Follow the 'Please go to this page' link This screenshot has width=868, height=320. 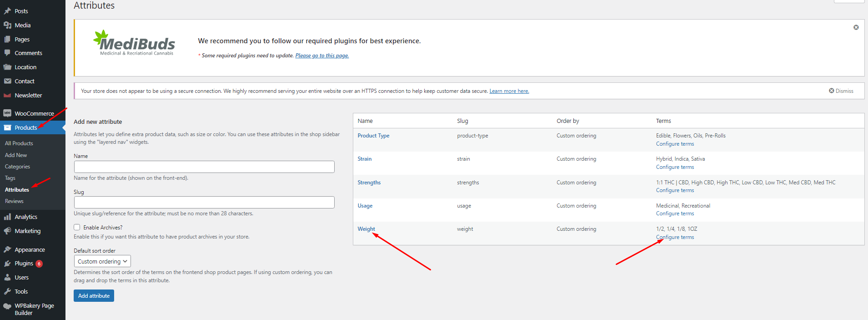tap(322, 56)
